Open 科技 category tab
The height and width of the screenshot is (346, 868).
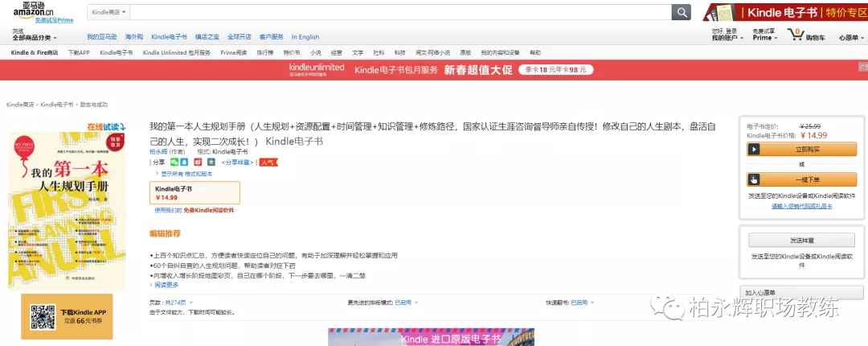coord(399,52)
